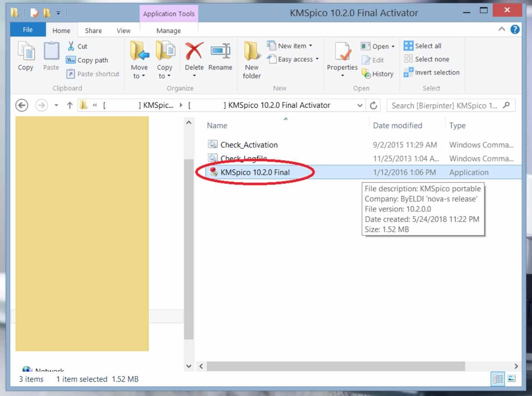The width and height of the screenshot is (532, 396).
Task: Rename the selected file
Action: (x=220, y=57)
